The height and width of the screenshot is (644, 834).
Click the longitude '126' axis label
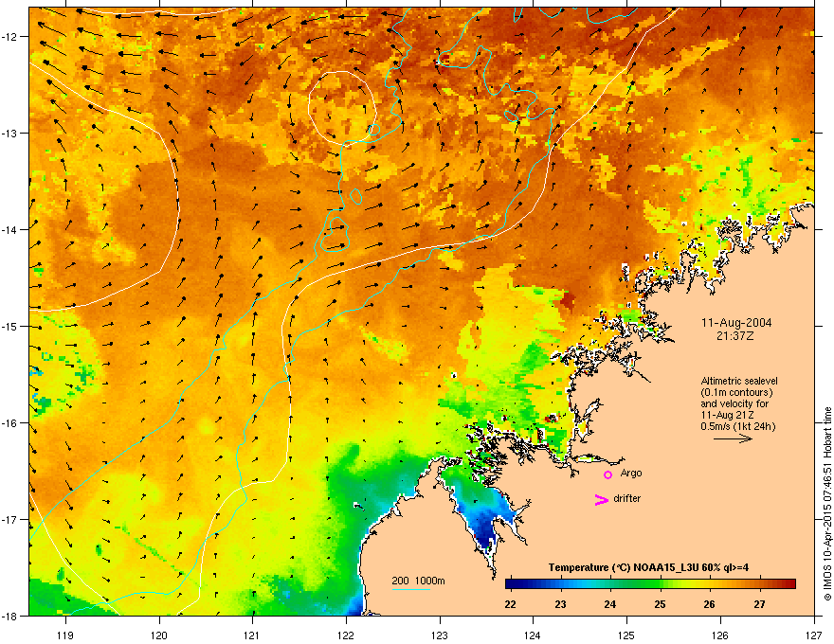[x=720, y=635]
